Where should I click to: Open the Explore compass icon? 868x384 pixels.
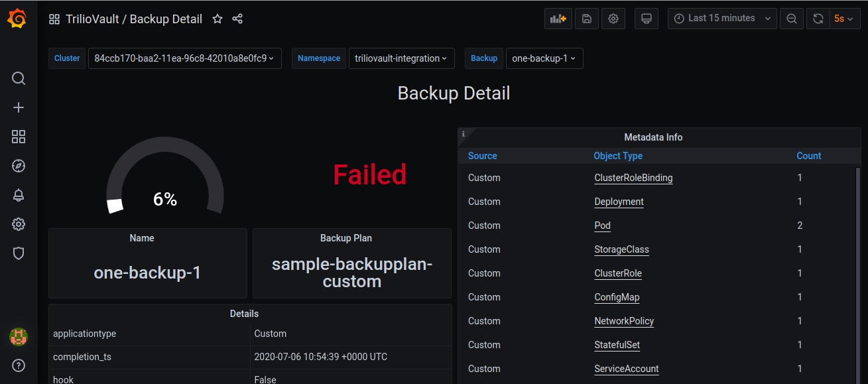19,166
